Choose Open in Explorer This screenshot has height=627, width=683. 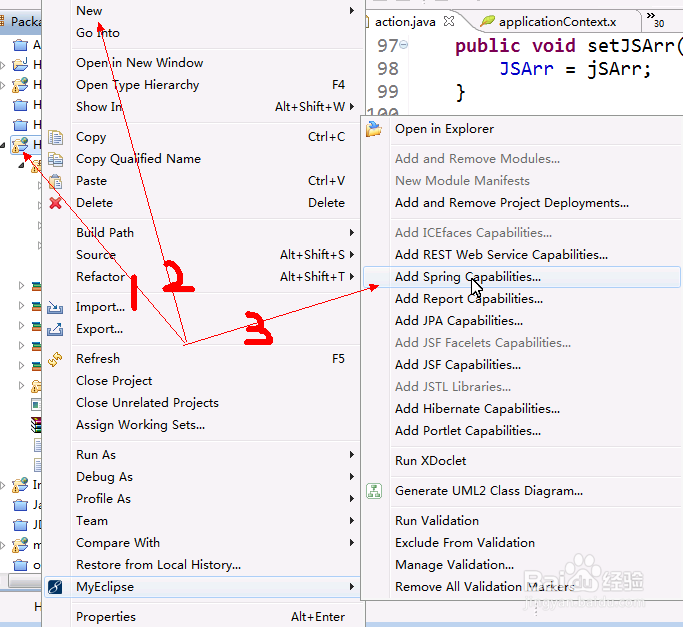point(522,129)
